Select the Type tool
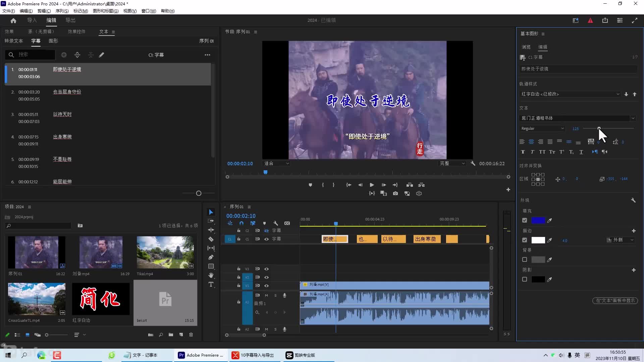The width and height of the screenshot is (644, 362). pos(211,284)
